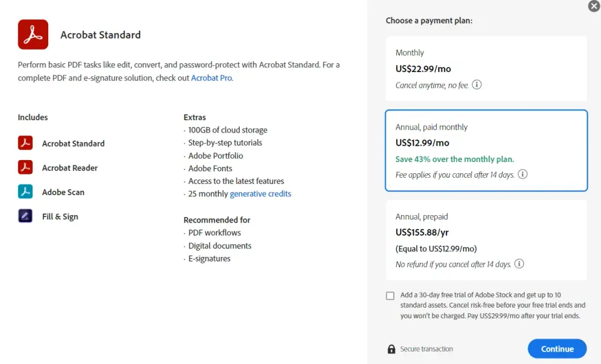
Task: Enable the 30-day Adobe Stock free trial
Action: pos(390,296)
